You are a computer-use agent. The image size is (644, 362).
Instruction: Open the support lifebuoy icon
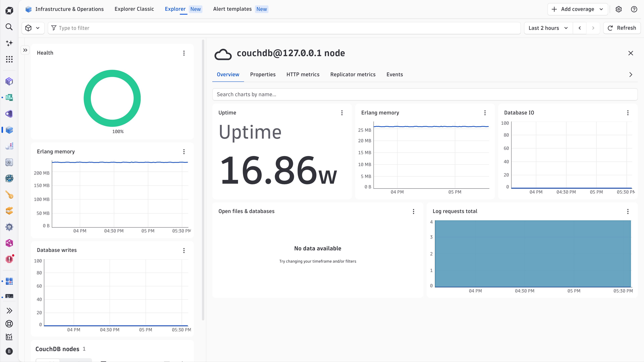(x=9, y=324)
